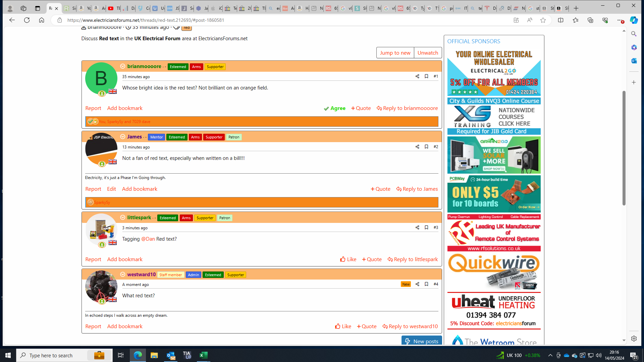Close the active Red text tab
The width and height of the screenshot is (644, 362).
point(56,8)
